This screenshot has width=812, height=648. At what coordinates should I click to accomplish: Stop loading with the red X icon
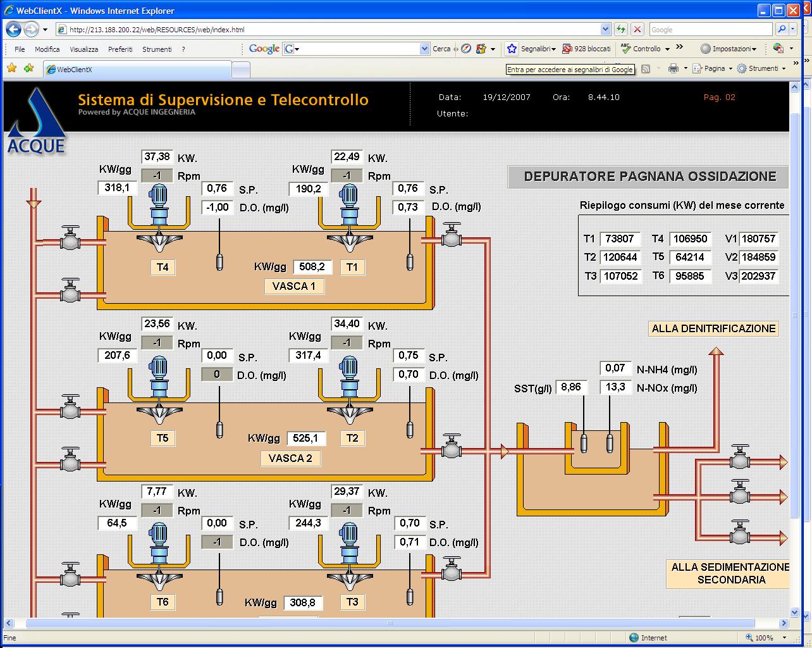[x=637, y=29]
